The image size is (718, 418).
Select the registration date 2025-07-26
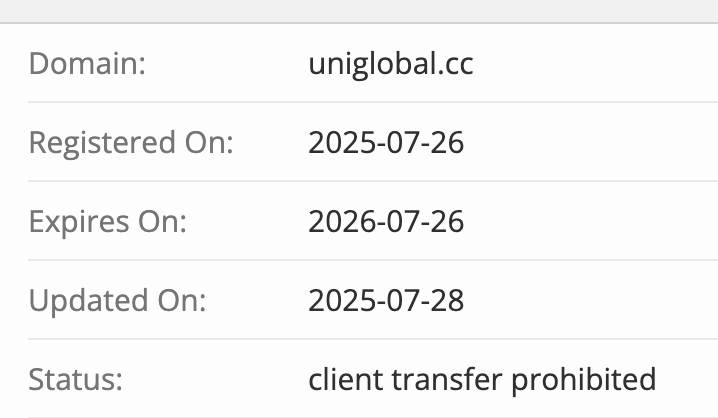pyautogui.click(x=386, y=143)
